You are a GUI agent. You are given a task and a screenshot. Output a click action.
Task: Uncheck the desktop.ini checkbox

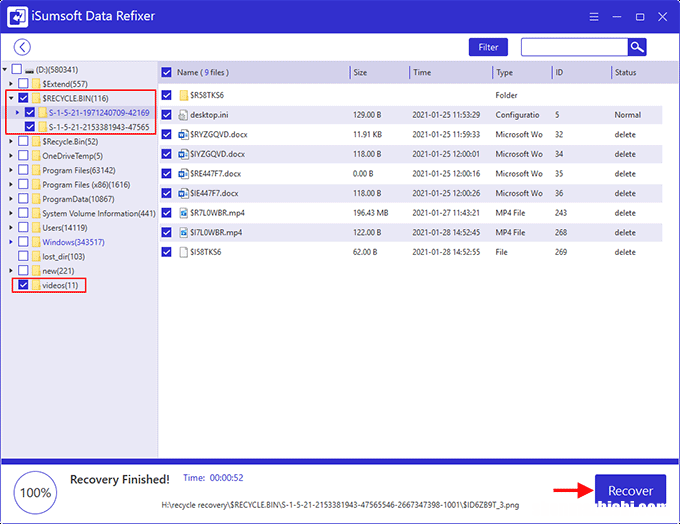[x=167, y=115]
